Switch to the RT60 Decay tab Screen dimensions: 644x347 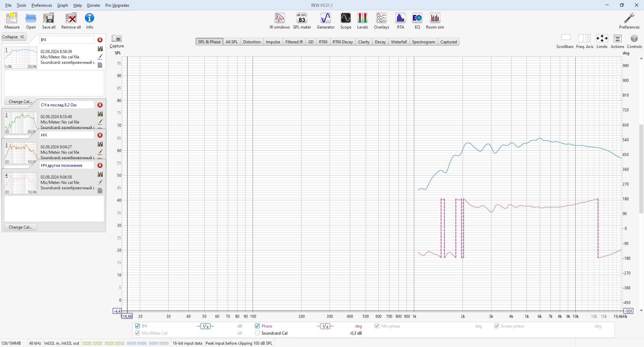click(x=343, y=42)
